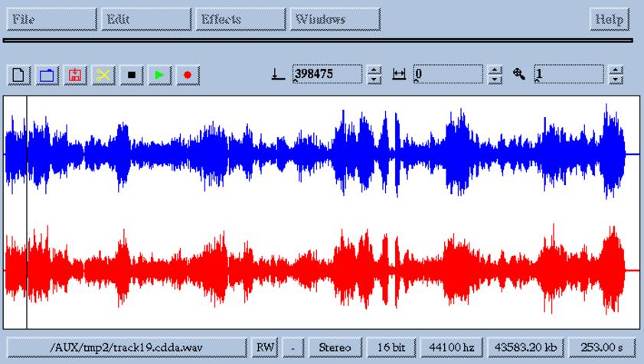
Task: Open the File menu
Action: [51, 19]
